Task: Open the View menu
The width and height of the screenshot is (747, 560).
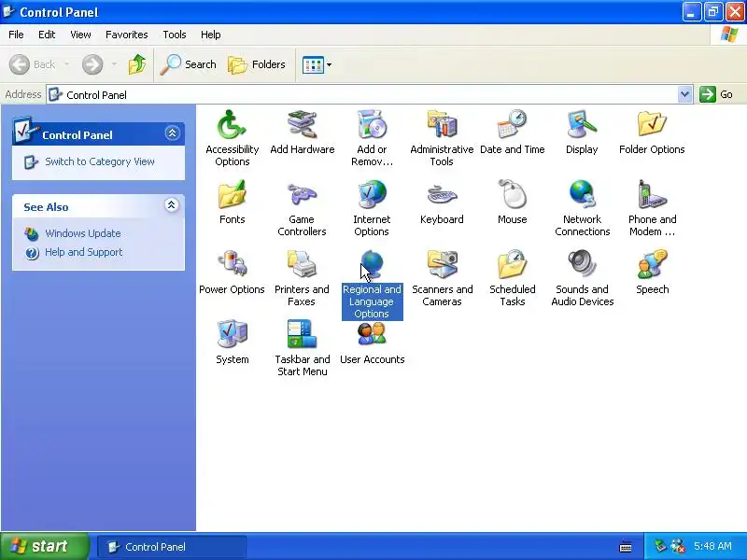Action: pos(80,35)
